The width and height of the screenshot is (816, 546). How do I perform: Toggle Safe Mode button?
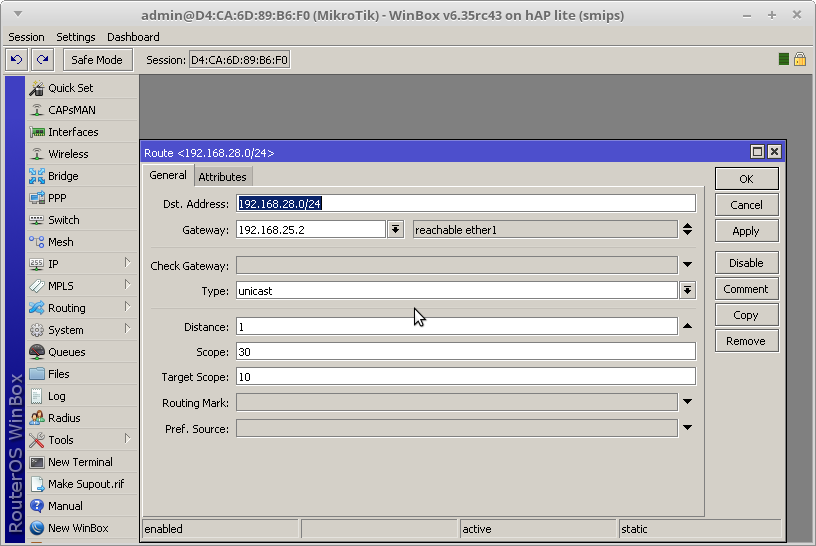97,60
